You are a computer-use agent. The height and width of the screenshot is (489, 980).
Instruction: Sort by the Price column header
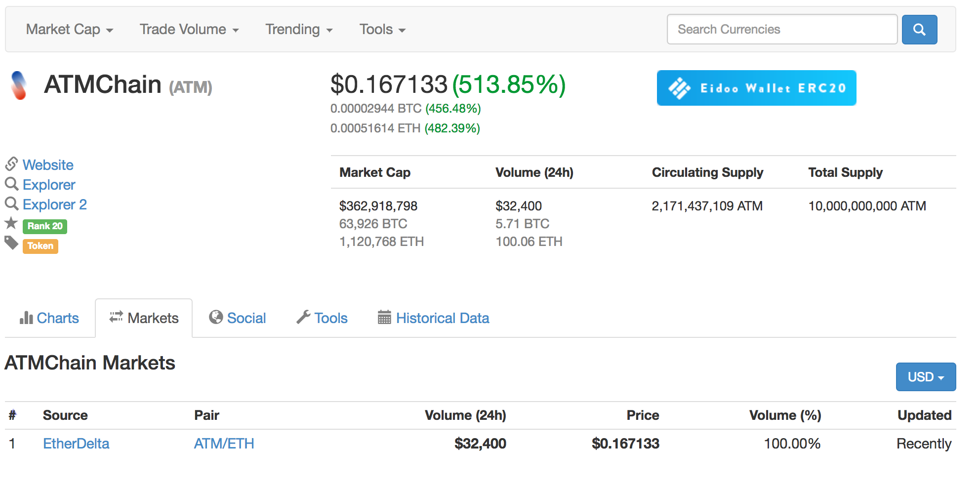[x=643, y=415]
